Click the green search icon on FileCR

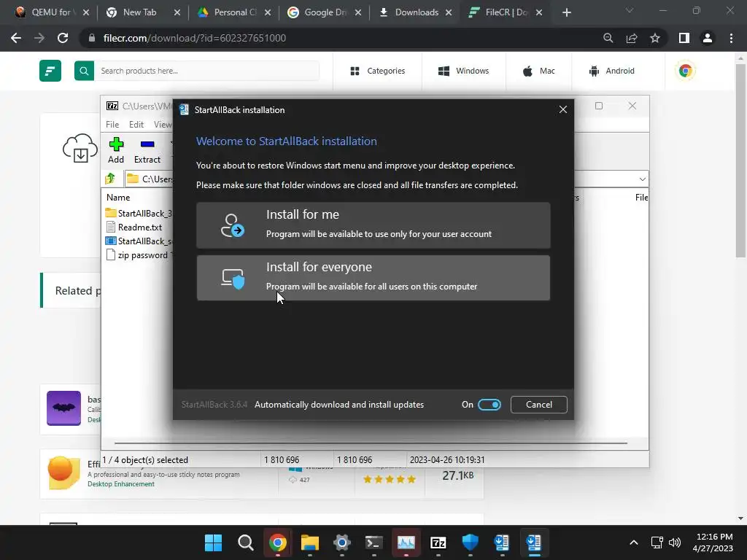click(x=84, y=71)
